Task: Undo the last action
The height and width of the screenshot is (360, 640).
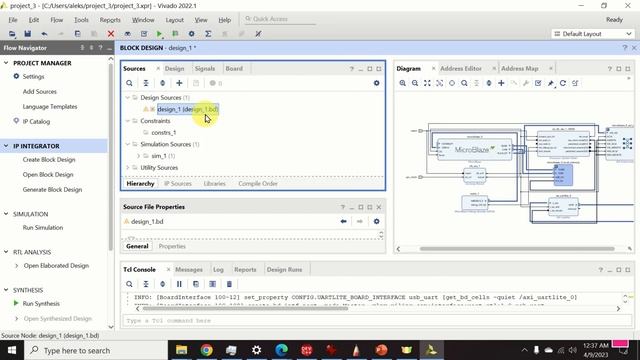Action: tap(44, 34)
